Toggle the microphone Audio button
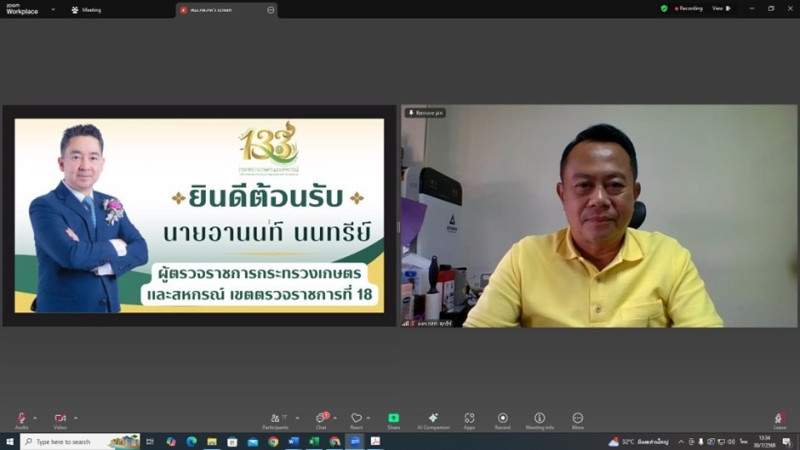This screenshot has height=450, width=800. click(x=21, y=418)
